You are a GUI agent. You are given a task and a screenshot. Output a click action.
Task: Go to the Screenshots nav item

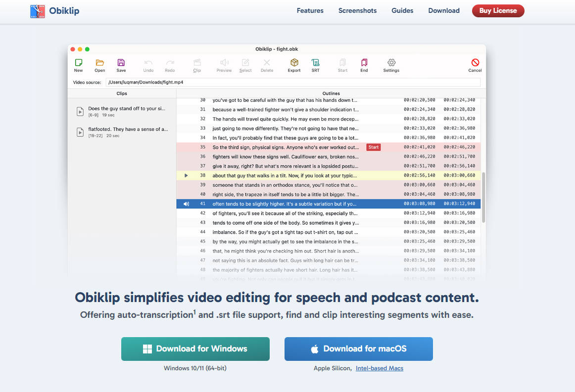pyautogui.click(x=357, y=10)
